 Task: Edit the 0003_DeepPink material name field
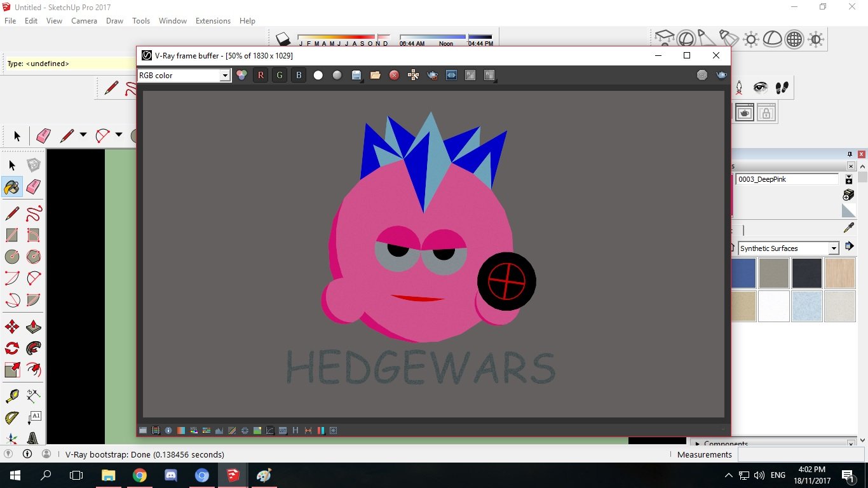point(787,179)
